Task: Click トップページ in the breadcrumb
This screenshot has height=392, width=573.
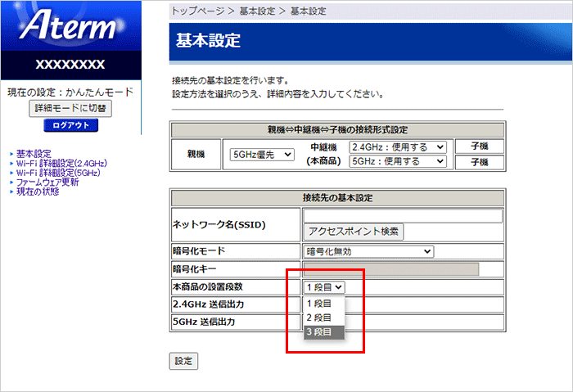Action: (x=198, y=11)
